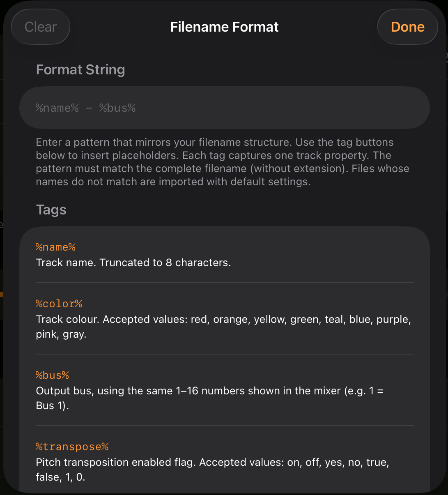448x495 pixels.
Task: Insert the %transpose% tag into the pattern
Action: pyautogui.click(x=72, y=447)
